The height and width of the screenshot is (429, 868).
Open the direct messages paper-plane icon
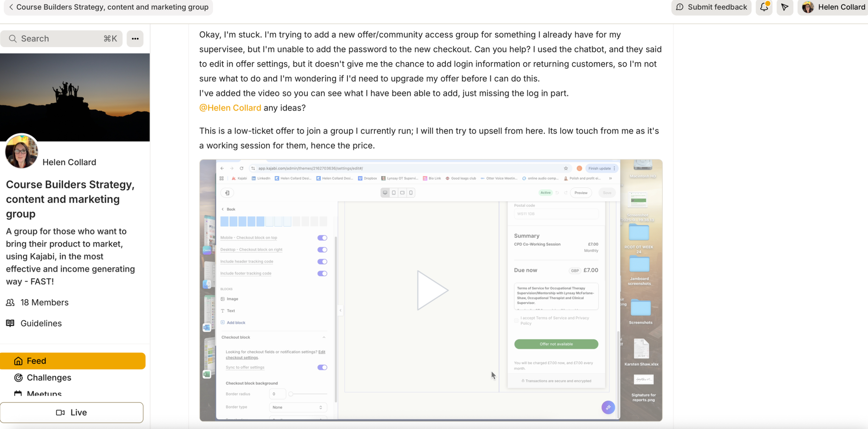(x=785, y=7)
